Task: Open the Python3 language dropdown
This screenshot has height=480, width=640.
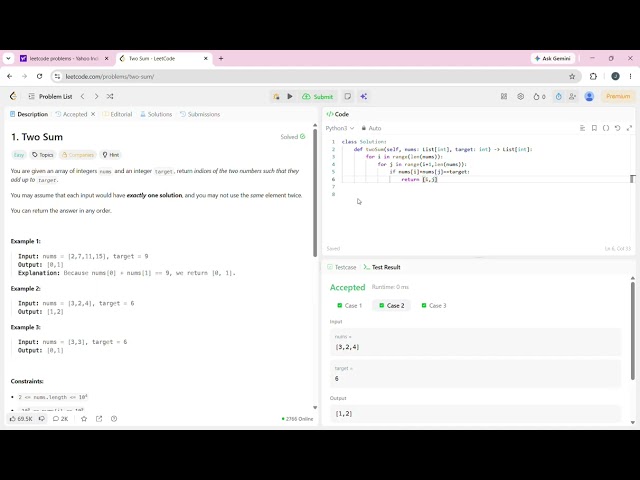Action: coord(340,128)
